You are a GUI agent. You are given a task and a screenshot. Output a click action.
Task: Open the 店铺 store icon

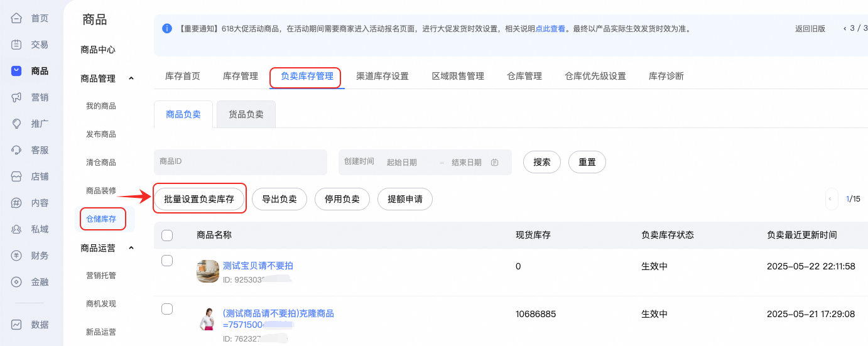coord(16,176)
